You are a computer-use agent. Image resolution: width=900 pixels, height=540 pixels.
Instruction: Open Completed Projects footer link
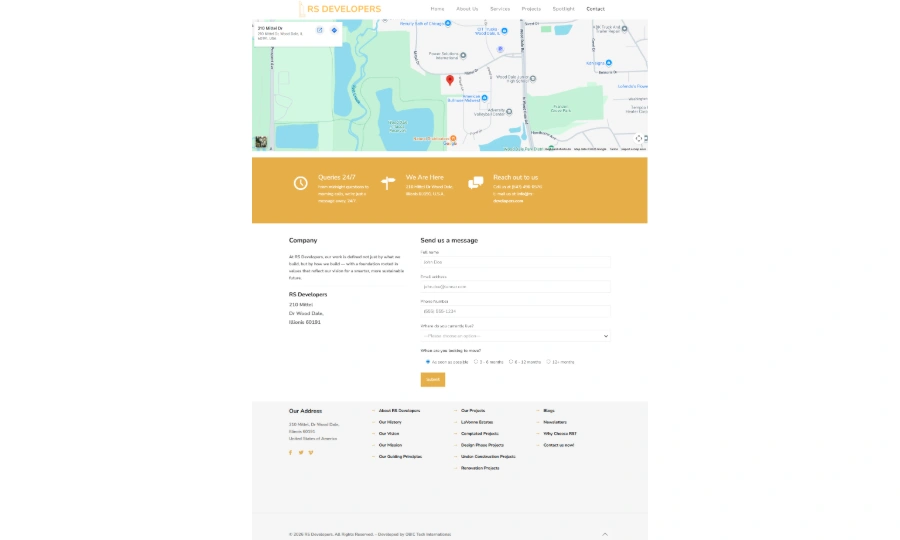480,433
